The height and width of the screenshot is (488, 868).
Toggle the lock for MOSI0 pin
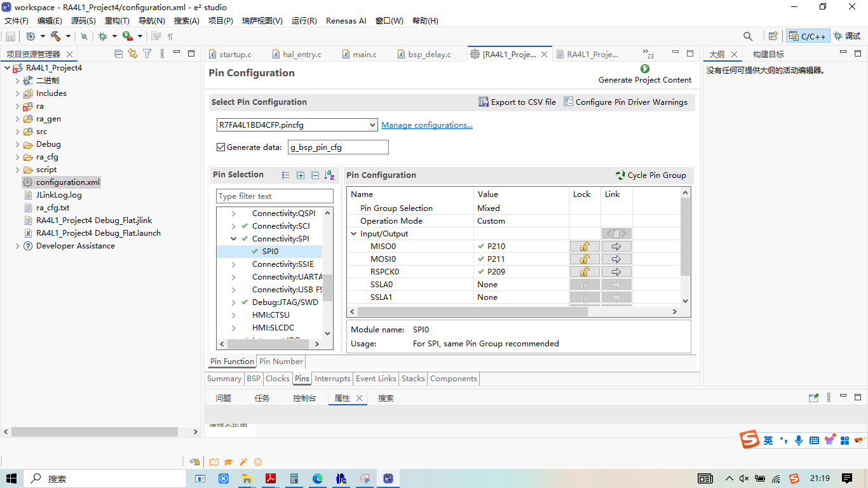[585, 259]
